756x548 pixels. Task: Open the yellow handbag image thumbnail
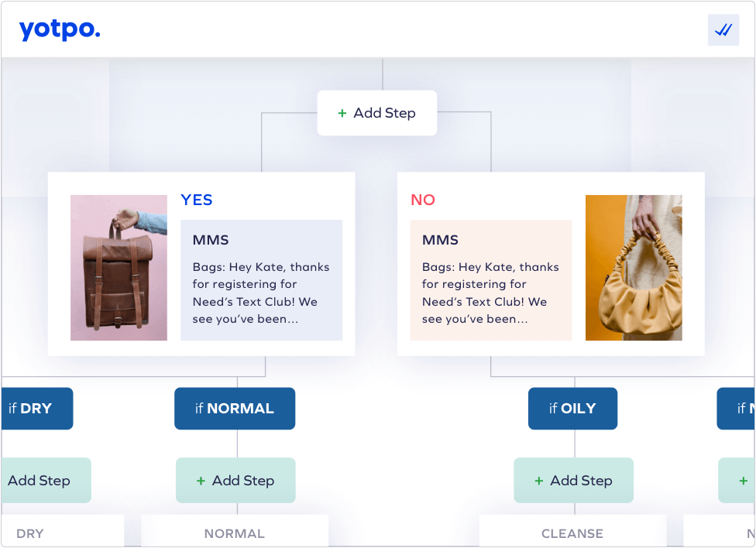point(634,268)
